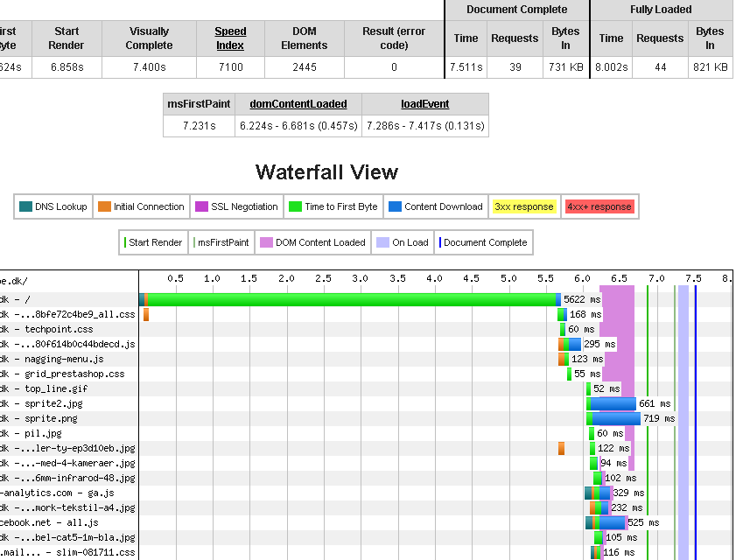Click the On Load lavender legend swatch
This screenshot has width=750, height=560.
pyautogui.click(x=382, y=242)
